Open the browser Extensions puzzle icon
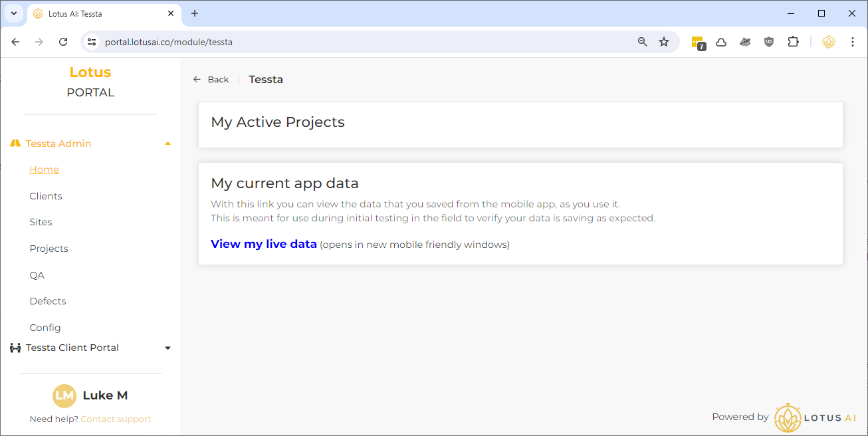Screen dimensions: 868x436 tap(793, 42)
